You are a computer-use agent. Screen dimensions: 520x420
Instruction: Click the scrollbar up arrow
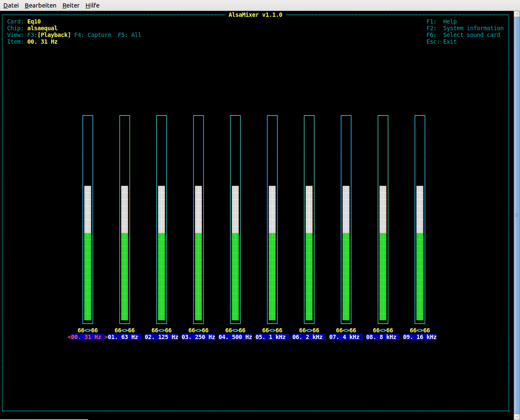[517, 14]
